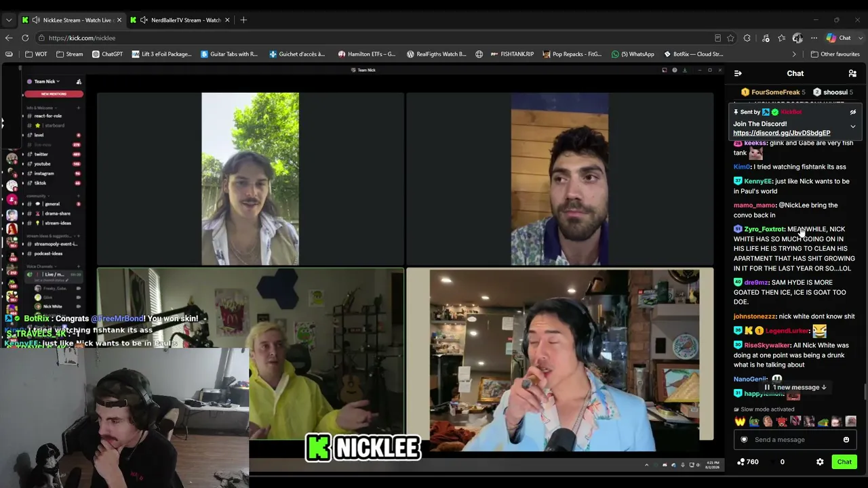
Task: Jump to the 1 new message indicator
Action: [x=795, y=387]
